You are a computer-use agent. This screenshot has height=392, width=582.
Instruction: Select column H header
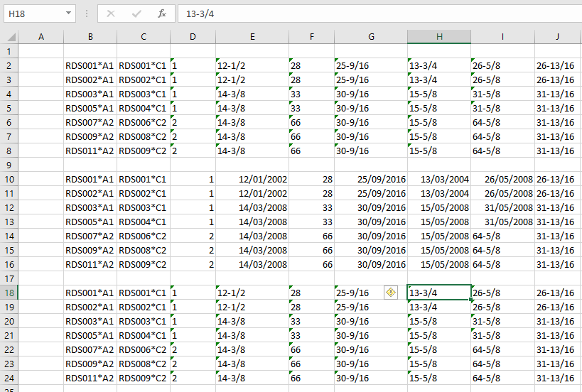point(438,37)
